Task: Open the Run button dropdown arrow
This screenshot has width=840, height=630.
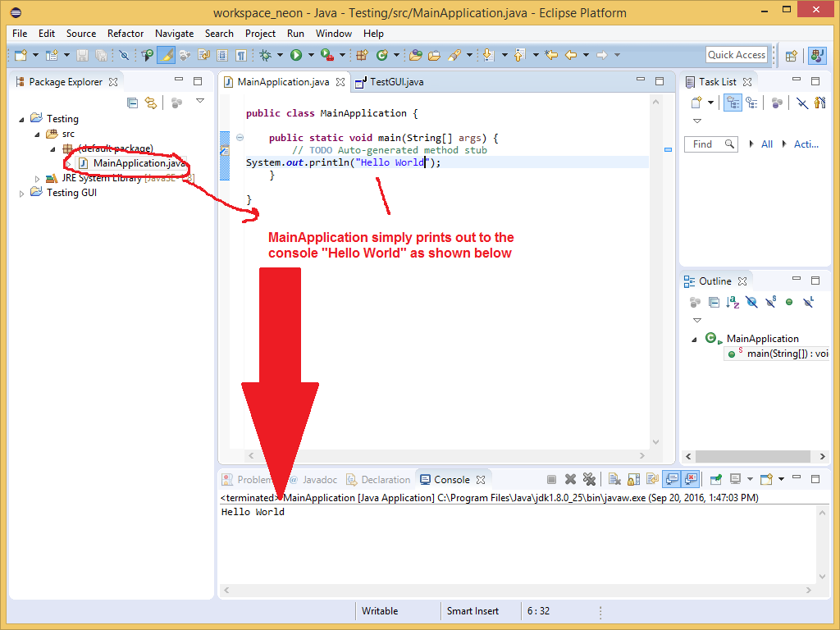Action: click(x=311, y=55)
